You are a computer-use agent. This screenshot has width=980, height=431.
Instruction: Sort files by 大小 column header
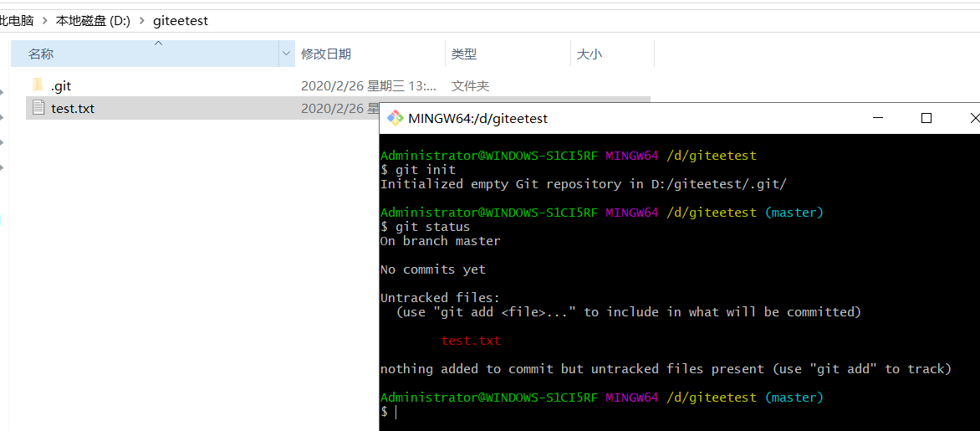(x=612, y=54)
